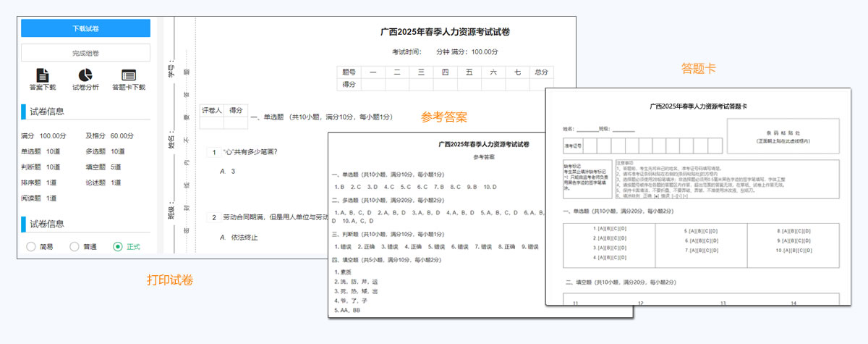Screen dimensions: 868x344
Task: Click the 评卷人 cell in the grading table
Action: coord(210,110)
